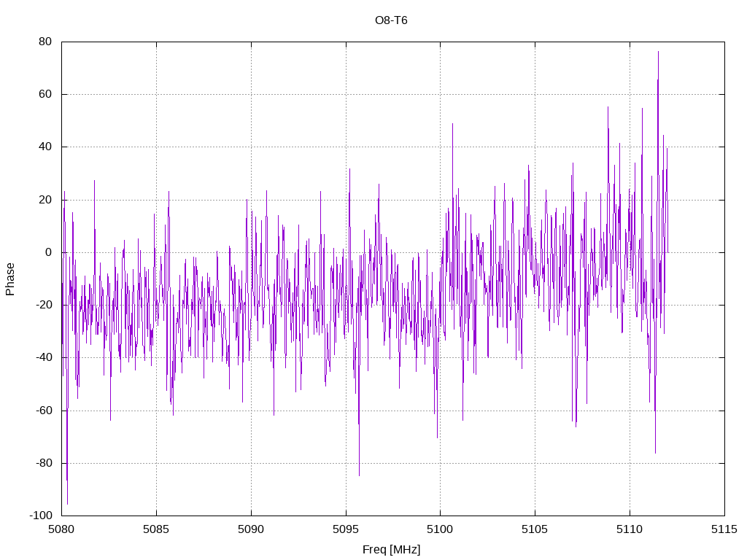747x560 pixels.
Task: Click the x-axis tick label 5080
Action: pyautogui.click(x=61, y=529)
